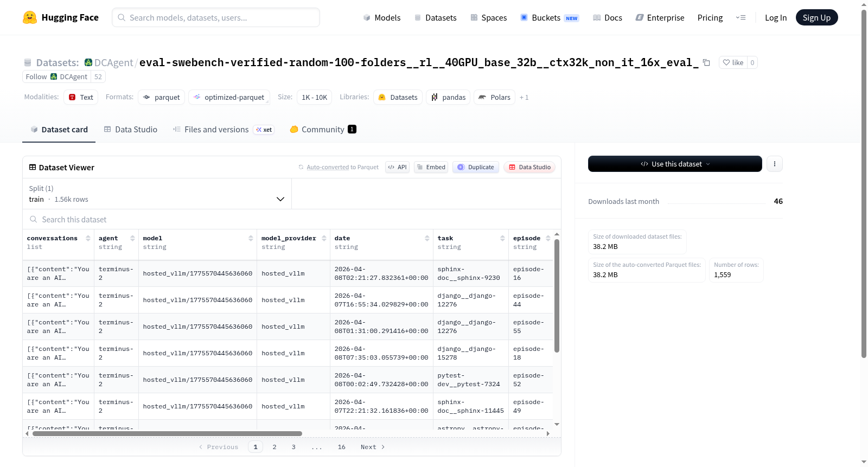
Task: Go to page 3 of rows
Action: (293, 447)
